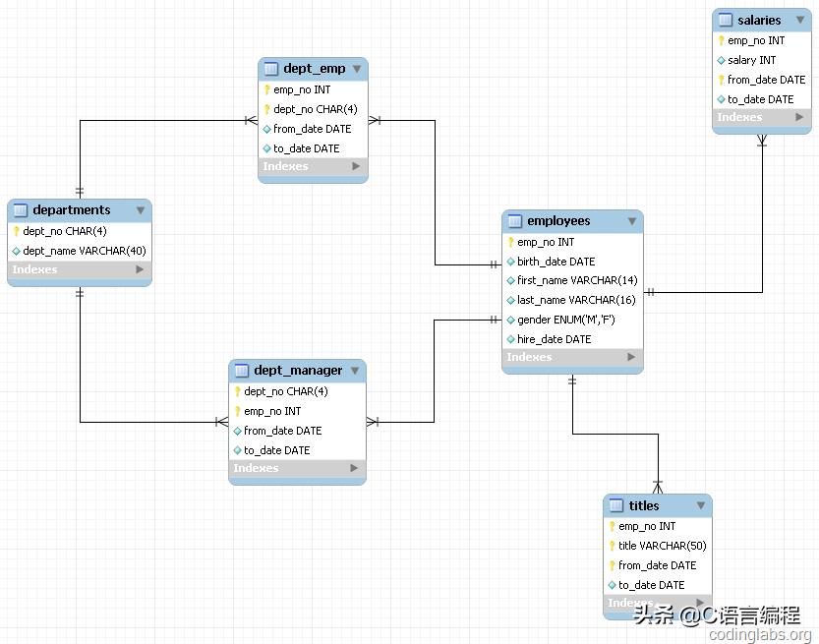Click the titles table icon
This screenshot has height=644, width=819.
click(616, 505)
